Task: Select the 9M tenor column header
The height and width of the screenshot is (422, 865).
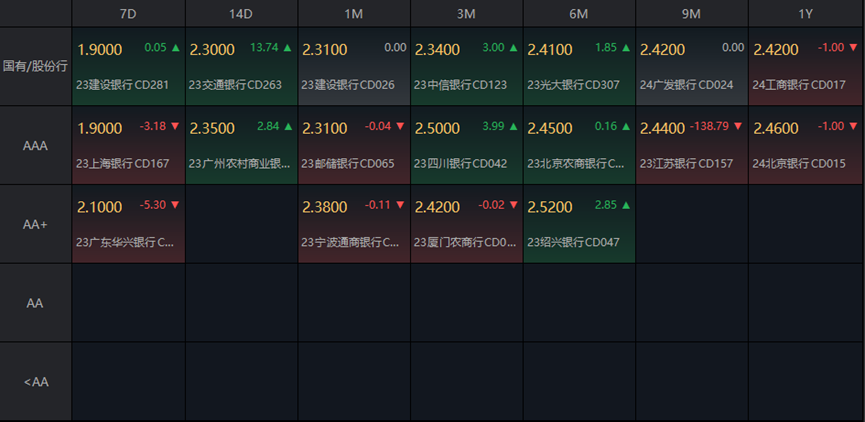Action: (x=692, y=13)
